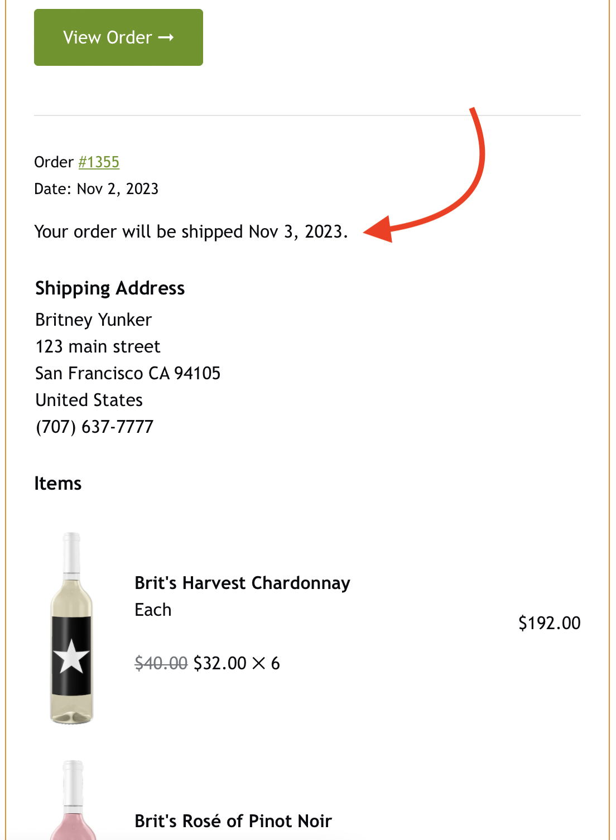Open the order #1355 link
Viewport: 616px width, 840px height.
point(99,162)
